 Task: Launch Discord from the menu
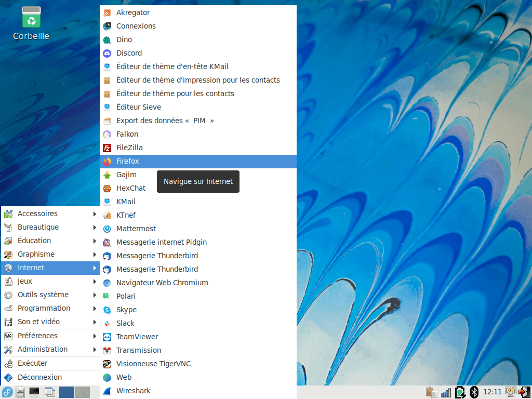198,54
